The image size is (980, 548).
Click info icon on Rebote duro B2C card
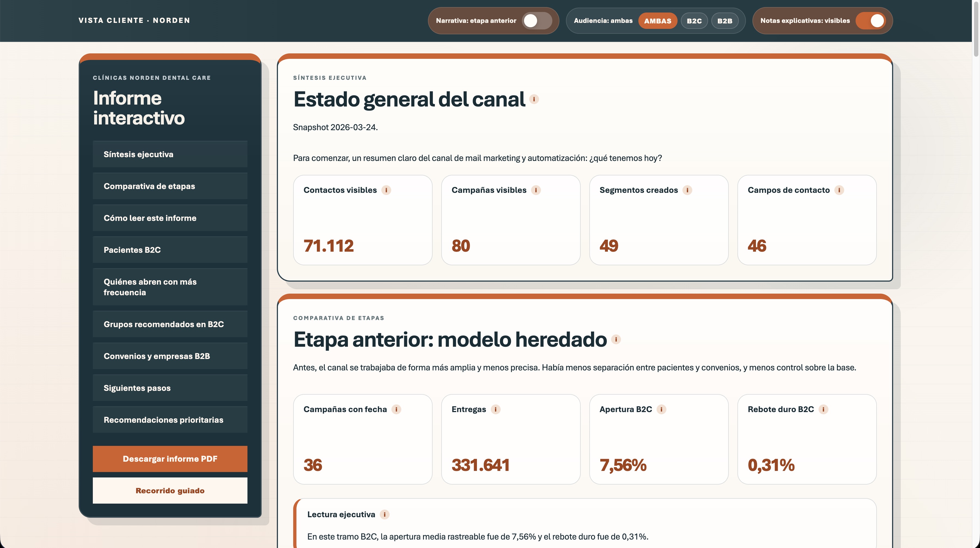(823, 409)
